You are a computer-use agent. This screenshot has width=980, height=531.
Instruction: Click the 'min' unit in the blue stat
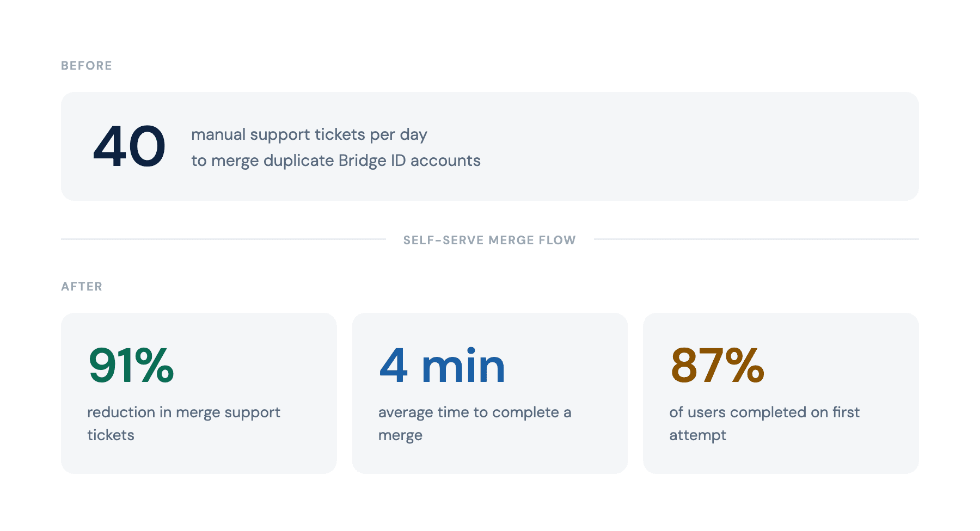tap(463, 366)
